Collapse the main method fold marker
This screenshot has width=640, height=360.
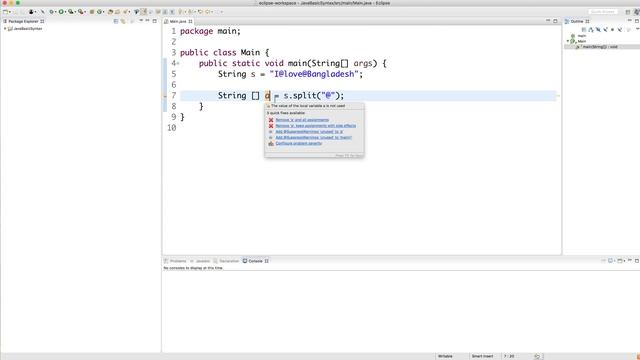coord(178,63)
